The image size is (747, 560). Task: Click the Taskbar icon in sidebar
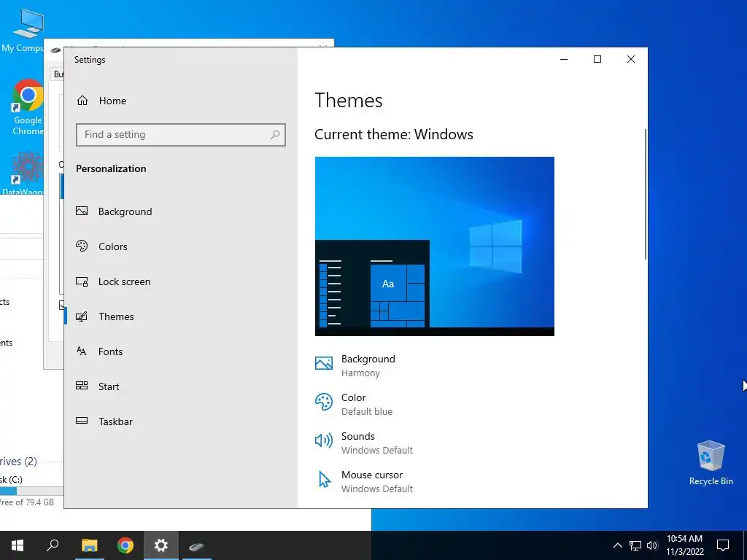(82, 421)
